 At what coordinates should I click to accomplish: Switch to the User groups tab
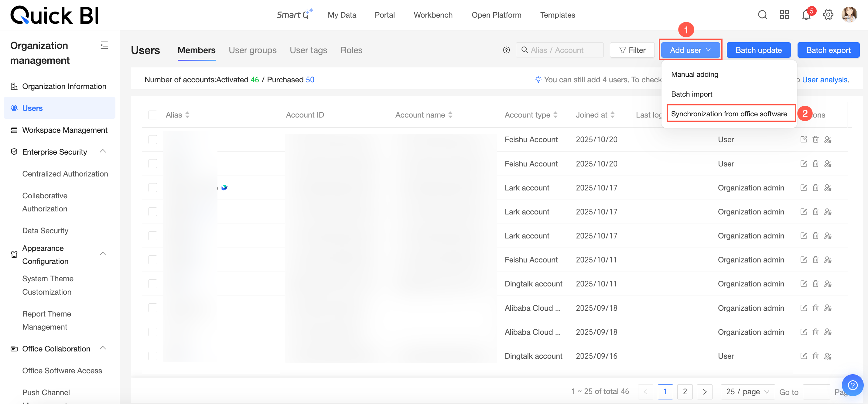click(252, 50)
